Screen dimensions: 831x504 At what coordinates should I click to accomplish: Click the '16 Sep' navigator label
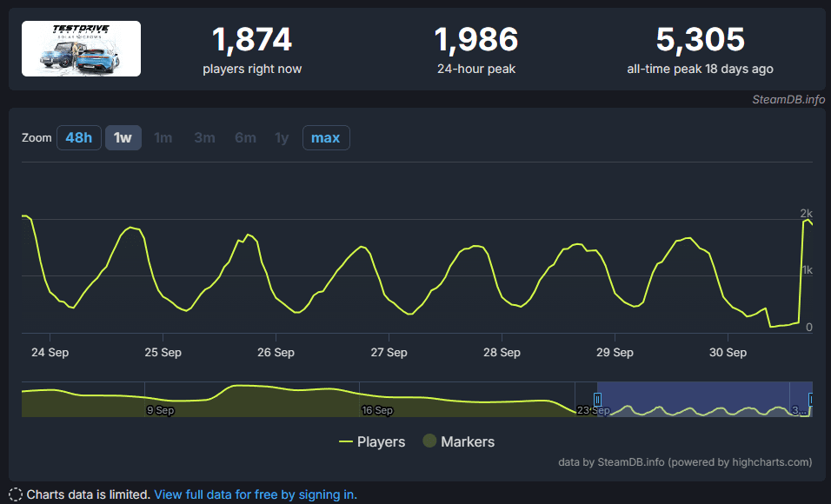point(377,410)
